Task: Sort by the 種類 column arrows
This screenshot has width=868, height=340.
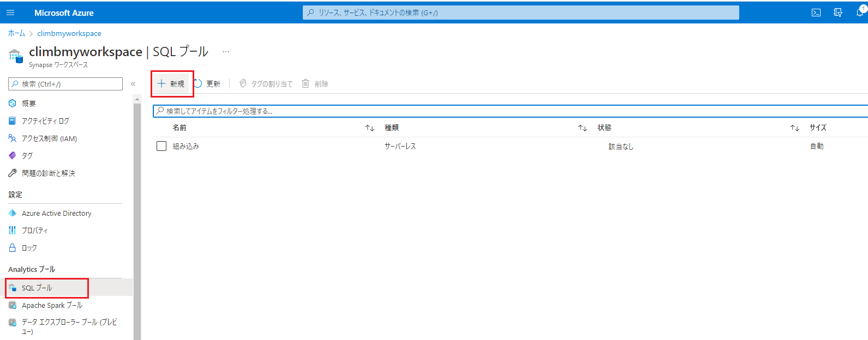Action: click(x=583, y=128)
